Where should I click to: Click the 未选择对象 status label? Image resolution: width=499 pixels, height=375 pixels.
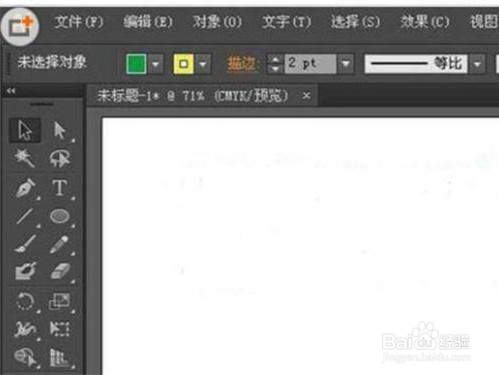(x=52, y=63)
